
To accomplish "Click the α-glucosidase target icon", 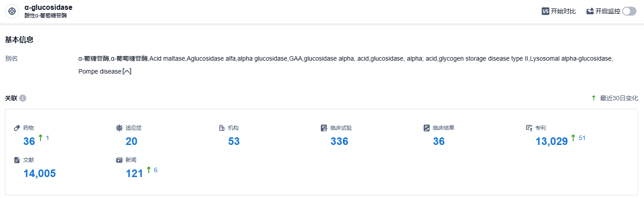I will (x=12, y=12).
